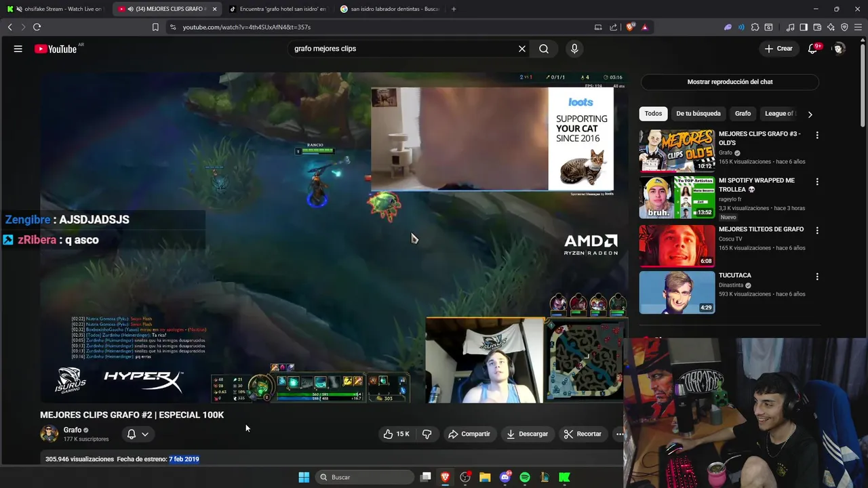
Task: Open Grafo channel avatar
Action: [x=49, y=434]
